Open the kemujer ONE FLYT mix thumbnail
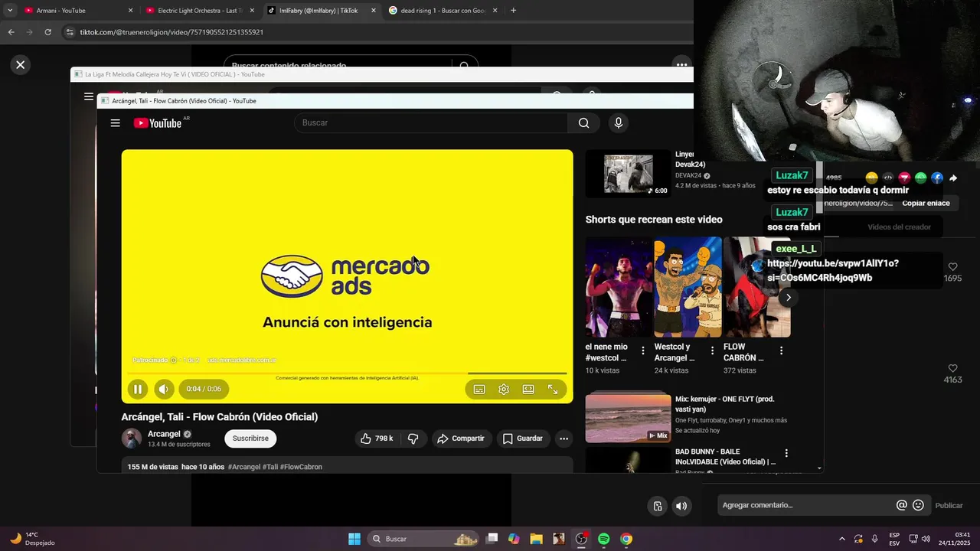Image resolution: width=980 pixels, height=551 pixels. point(628,418)
